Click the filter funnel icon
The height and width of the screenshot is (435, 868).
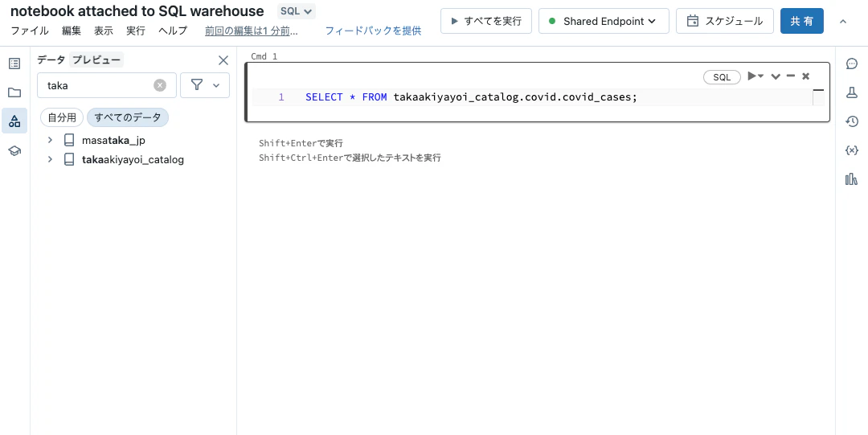click(197, 84)
